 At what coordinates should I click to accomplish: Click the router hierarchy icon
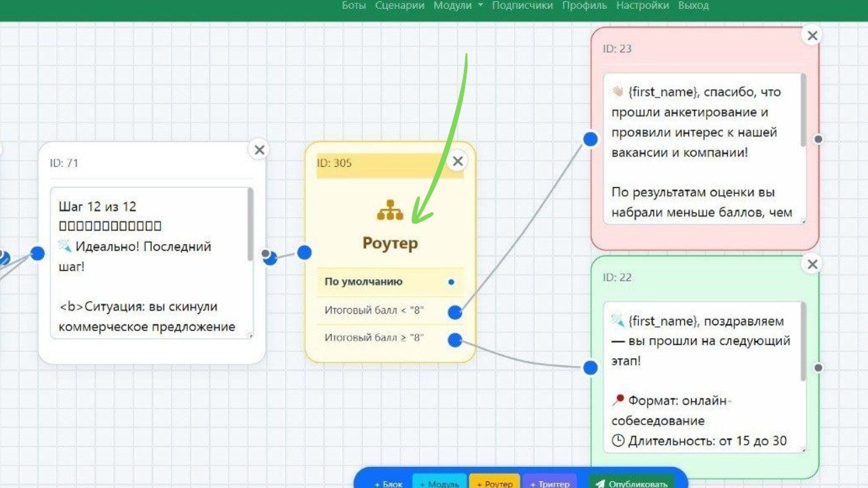390,211
